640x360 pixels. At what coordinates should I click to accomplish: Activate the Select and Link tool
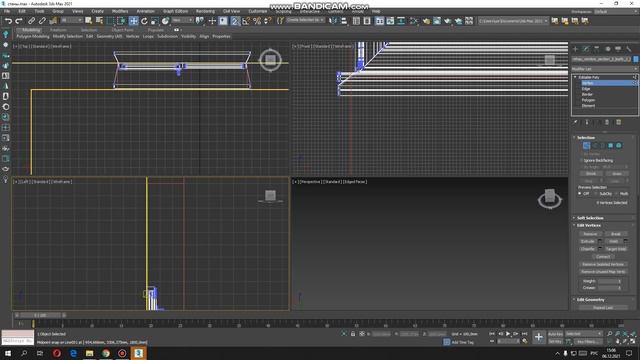click(31, 20)
